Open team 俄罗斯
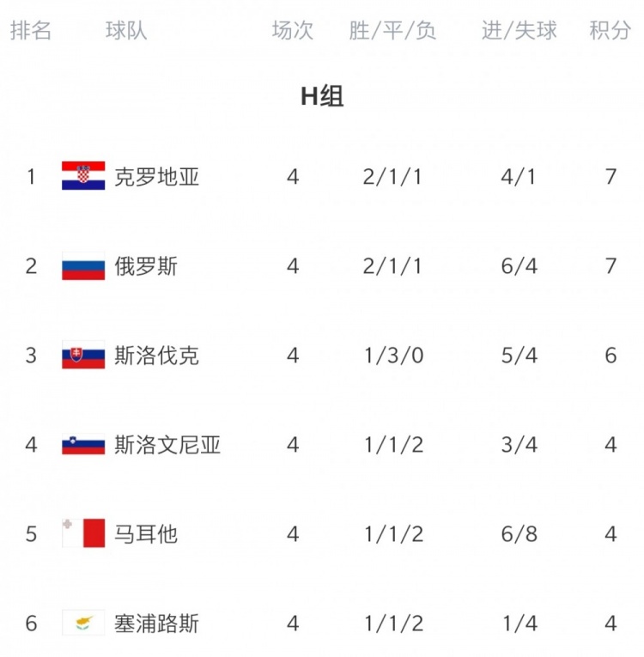Viewport: 644px width, 657px height. pos(146,266)
